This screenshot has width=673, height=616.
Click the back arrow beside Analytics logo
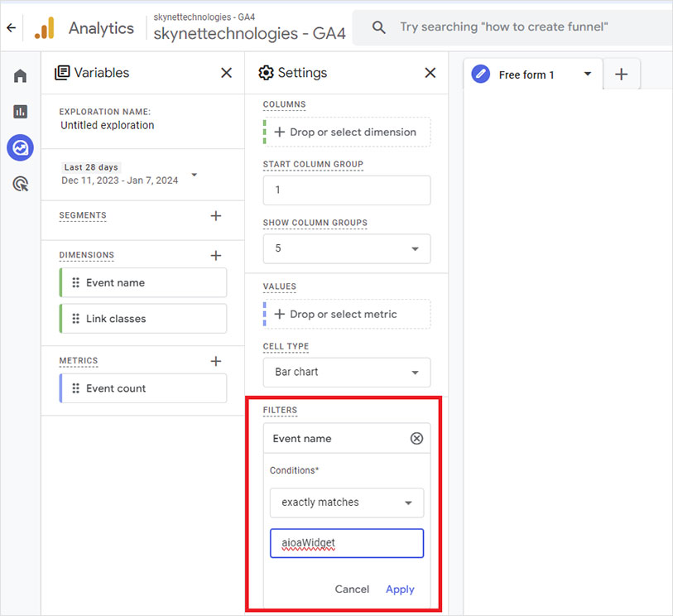click(x=11, y=28)
